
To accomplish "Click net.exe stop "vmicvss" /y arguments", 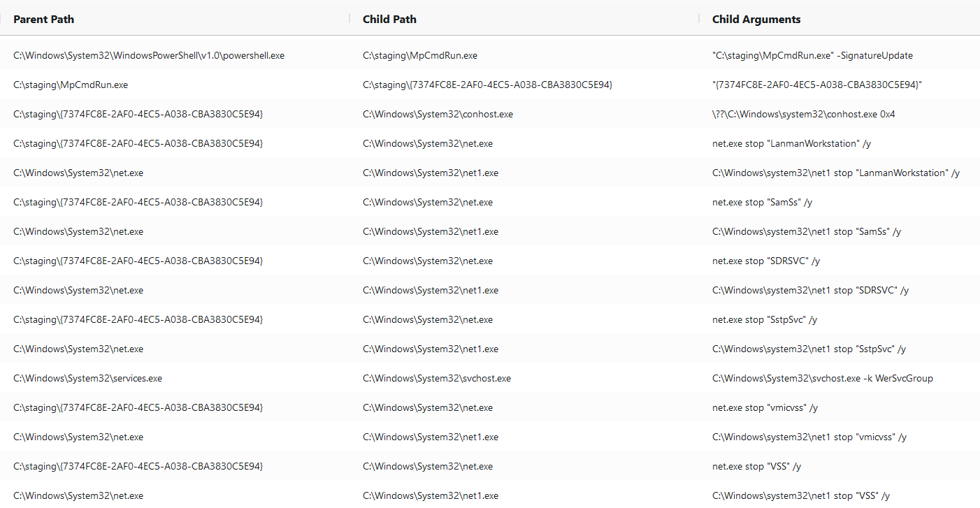I will click(765, 407).
